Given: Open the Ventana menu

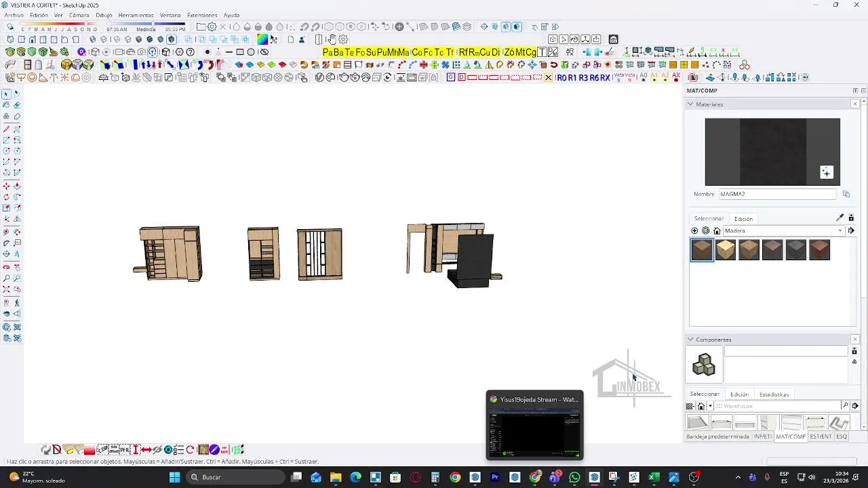Looking at the screenshot, I should click(170, 15).
